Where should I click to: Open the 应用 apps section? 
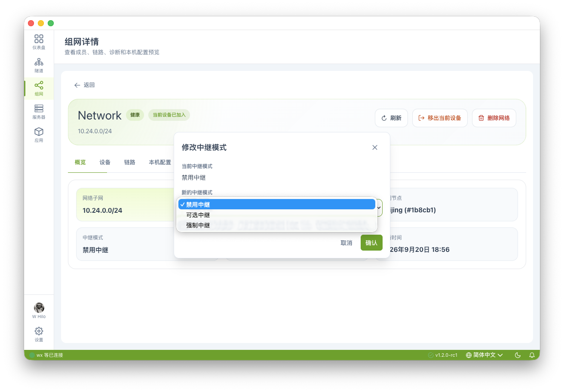tap(39, 135)
